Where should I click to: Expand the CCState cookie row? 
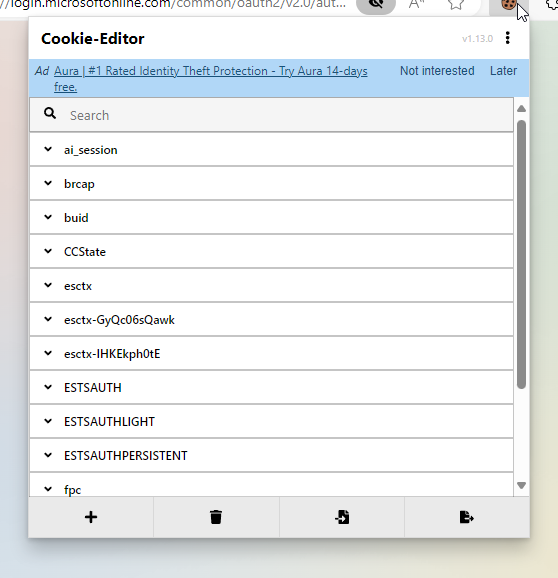pyautogui.click(x=272, y=251)
